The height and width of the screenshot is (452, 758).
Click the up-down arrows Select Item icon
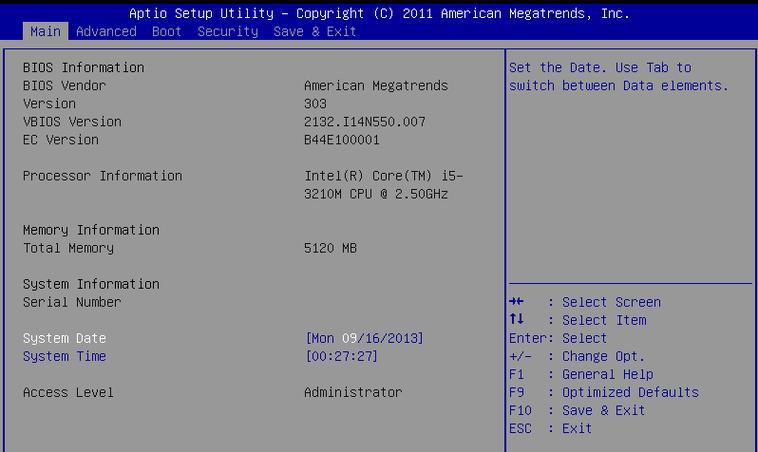click(x=516, y=319)
